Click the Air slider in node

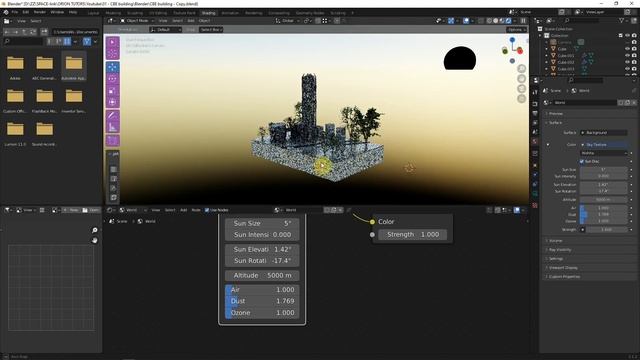pyautogui.click(x=262, y=290)
